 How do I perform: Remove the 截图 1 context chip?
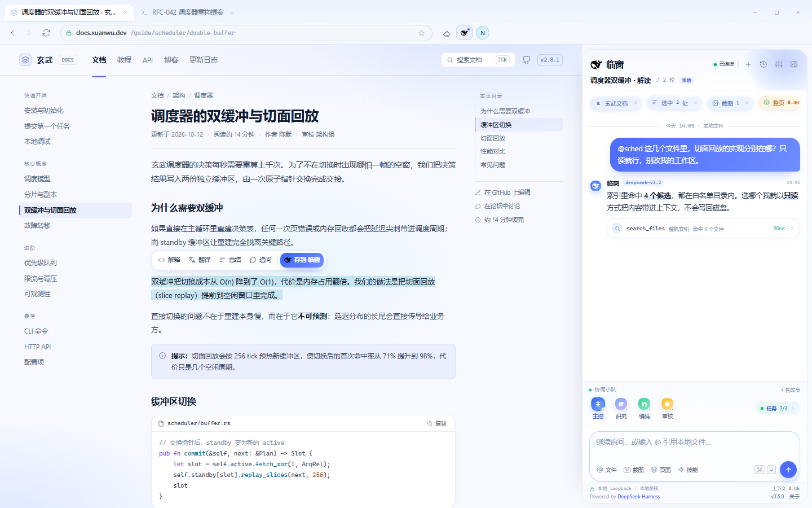[x=747, y=103]
